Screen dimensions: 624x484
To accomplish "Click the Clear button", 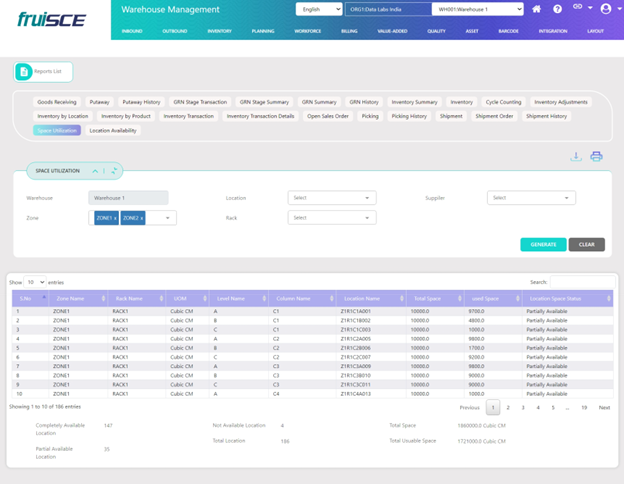I will point(586,244).
